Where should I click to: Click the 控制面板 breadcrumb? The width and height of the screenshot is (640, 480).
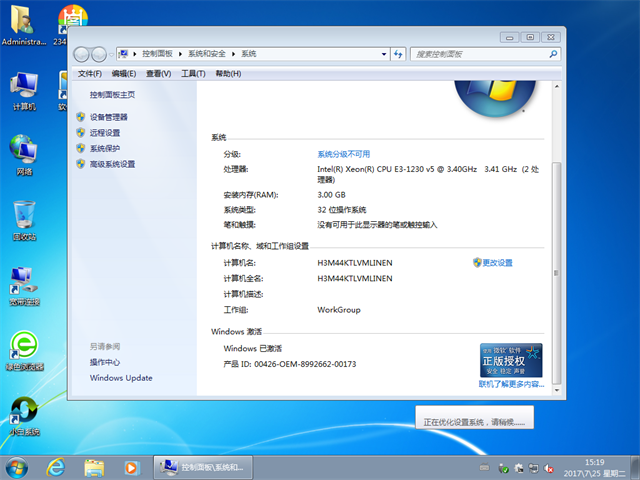tap(157, 54)
